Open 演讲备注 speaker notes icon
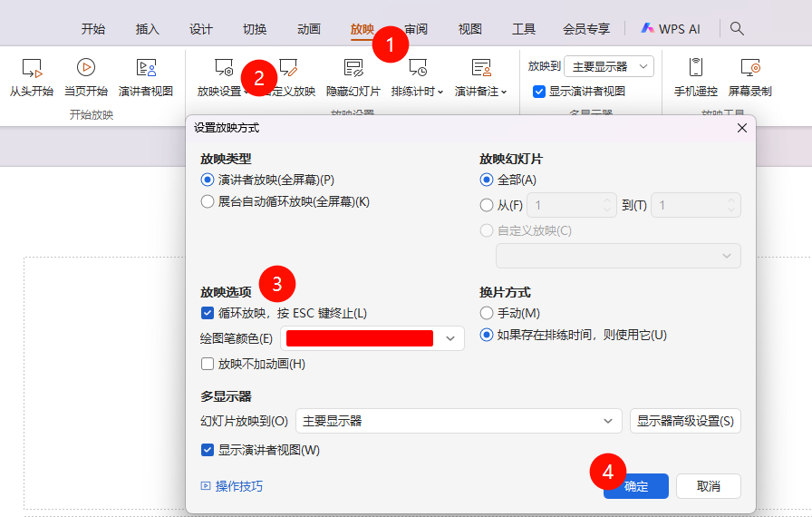Image resolution: width=812 pixels, height=517 pixels. coord(481,68)
